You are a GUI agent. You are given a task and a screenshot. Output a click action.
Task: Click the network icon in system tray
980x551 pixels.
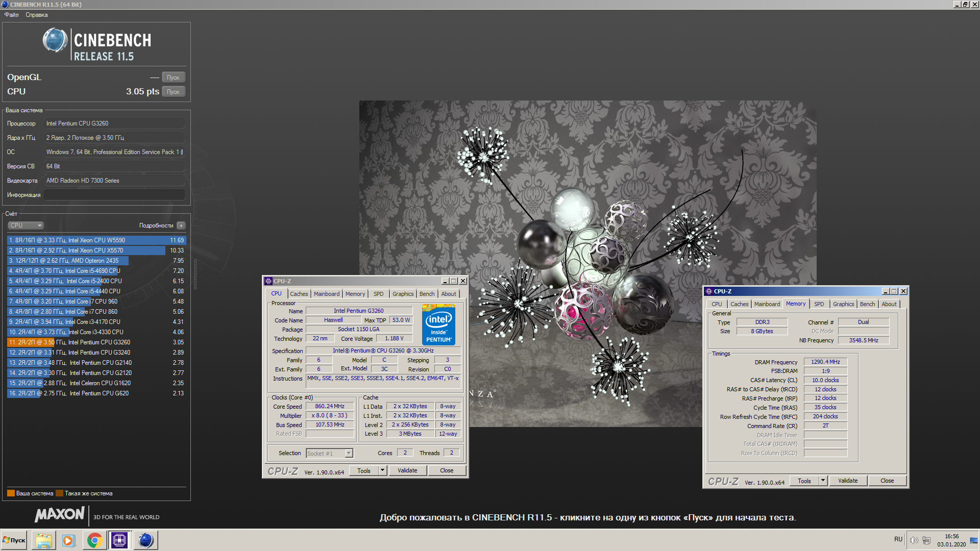click(926, 540)
